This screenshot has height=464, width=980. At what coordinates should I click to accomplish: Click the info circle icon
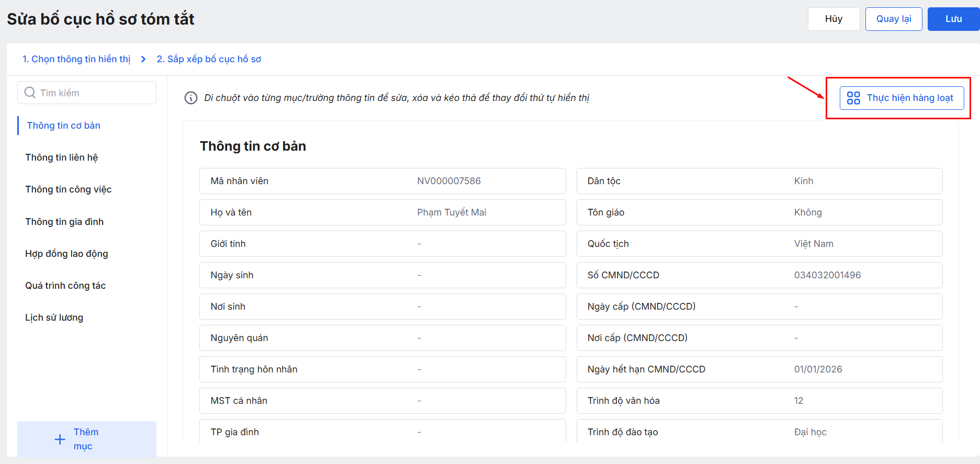click(191, 98)
